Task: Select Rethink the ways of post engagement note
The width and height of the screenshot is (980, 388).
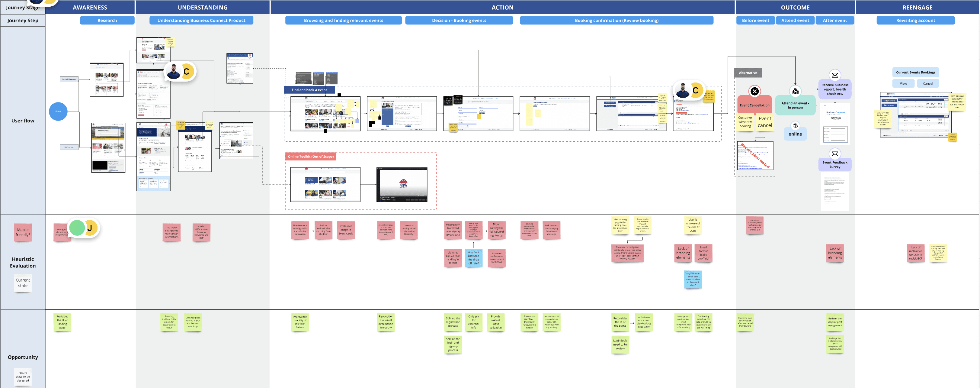Action: click(835, 322)
